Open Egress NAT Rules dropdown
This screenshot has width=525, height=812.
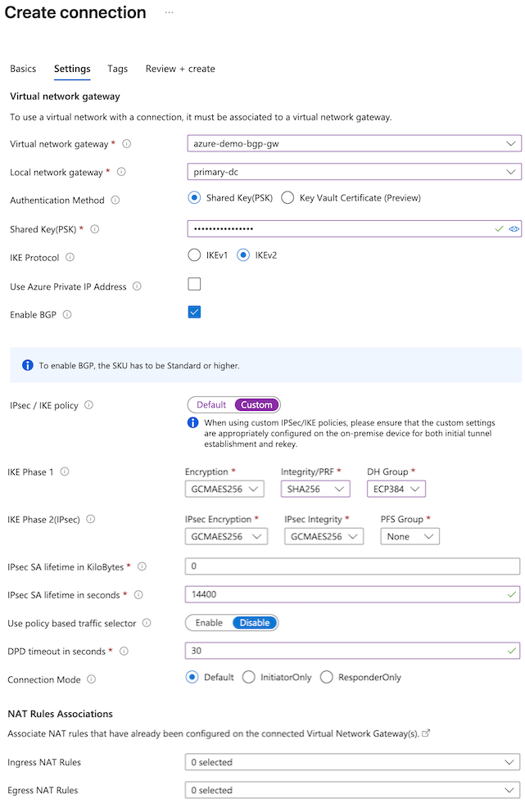tap(352, 790)
